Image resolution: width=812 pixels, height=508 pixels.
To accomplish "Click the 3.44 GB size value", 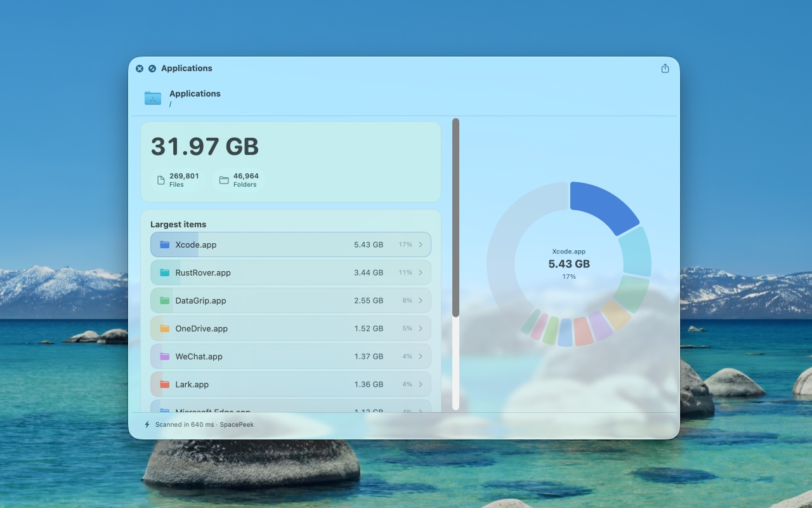I will (x=369, y=272).
